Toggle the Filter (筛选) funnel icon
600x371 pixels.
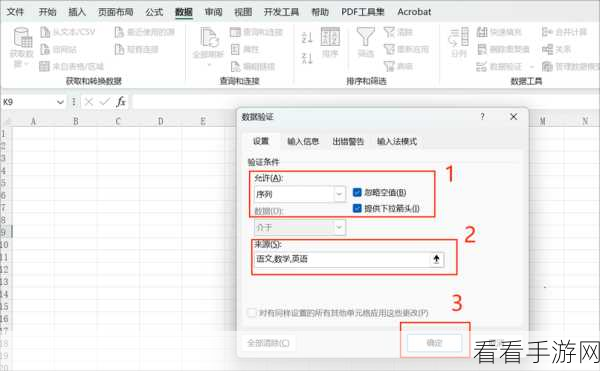click(365, 37)
